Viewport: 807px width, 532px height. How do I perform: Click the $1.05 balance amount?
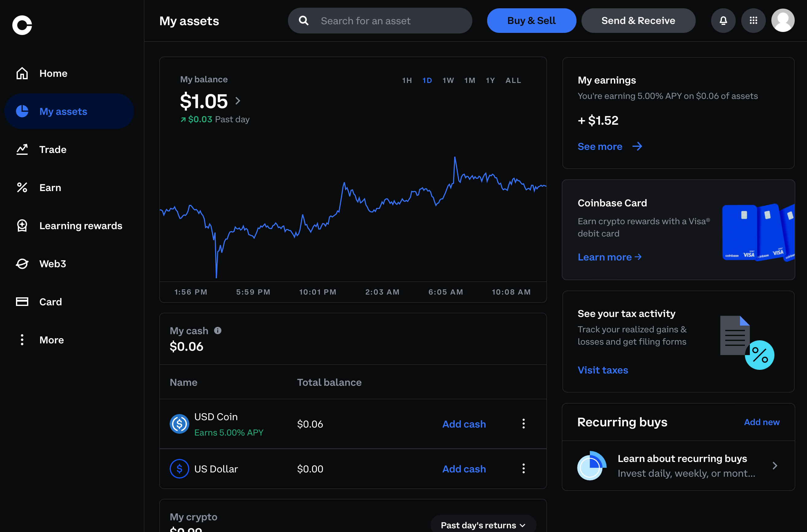tap(204, 101)
